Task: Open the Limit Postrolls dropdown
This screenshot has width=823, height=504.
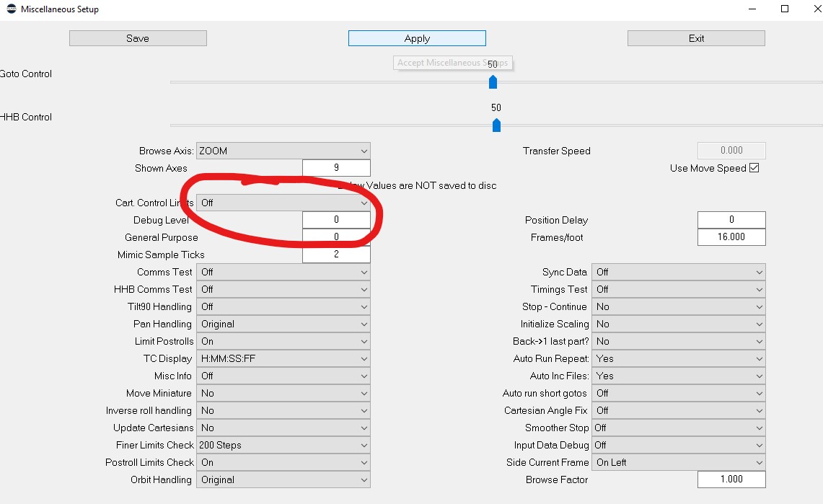Action: (x=283, y=342)
